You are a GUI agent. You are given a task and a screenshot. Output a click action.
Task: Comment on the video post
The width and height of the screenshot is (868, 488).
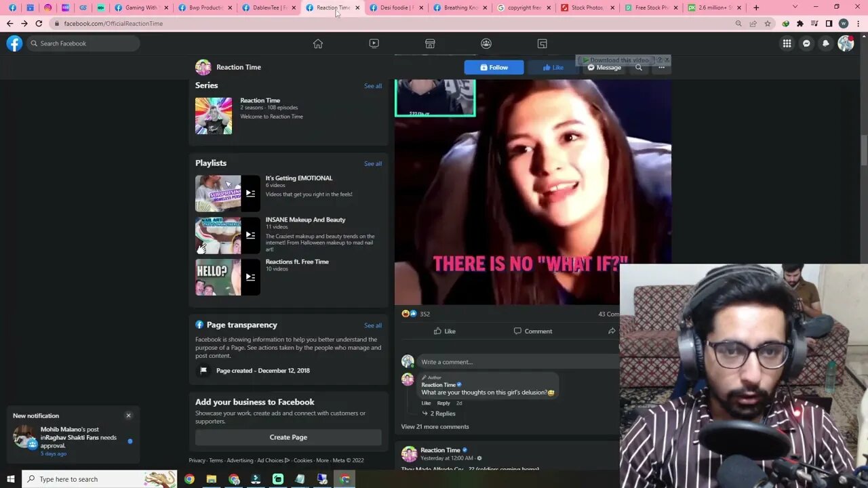[x=533, y=331]
